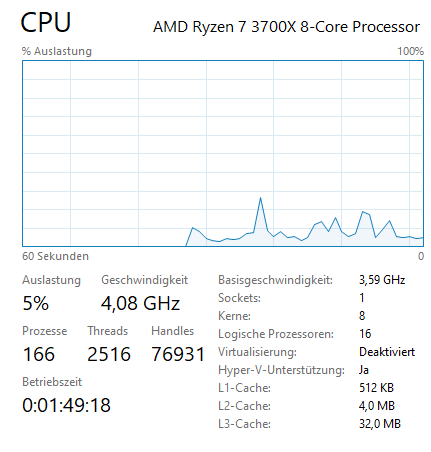Click the L3-Cache value 32,0 MB
431x452 pixels.
tap(380, 424)
